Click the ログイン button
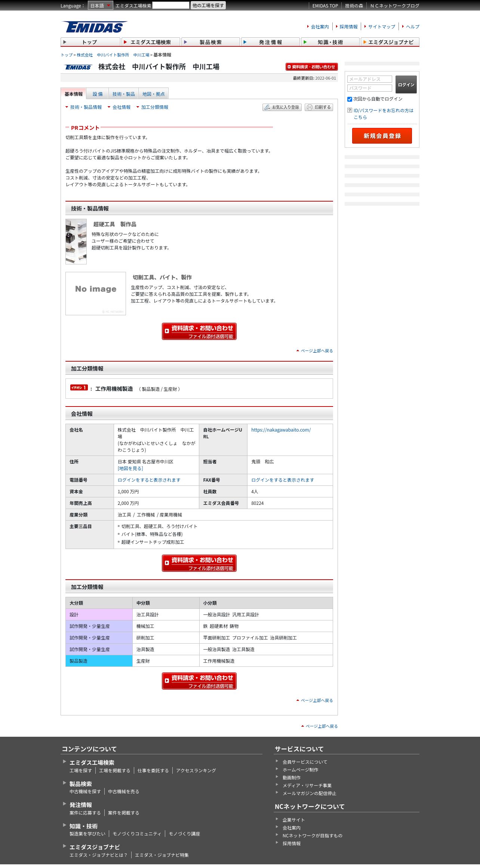 (406, 85)
